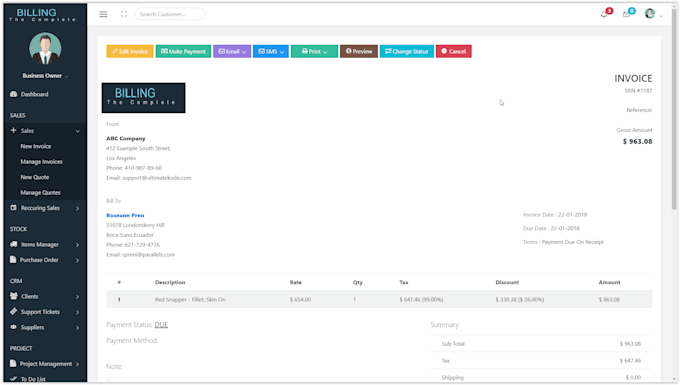Screen dimensions: 680x385
Task: Click the sidebar profile avatar picture
Action: 45,48
